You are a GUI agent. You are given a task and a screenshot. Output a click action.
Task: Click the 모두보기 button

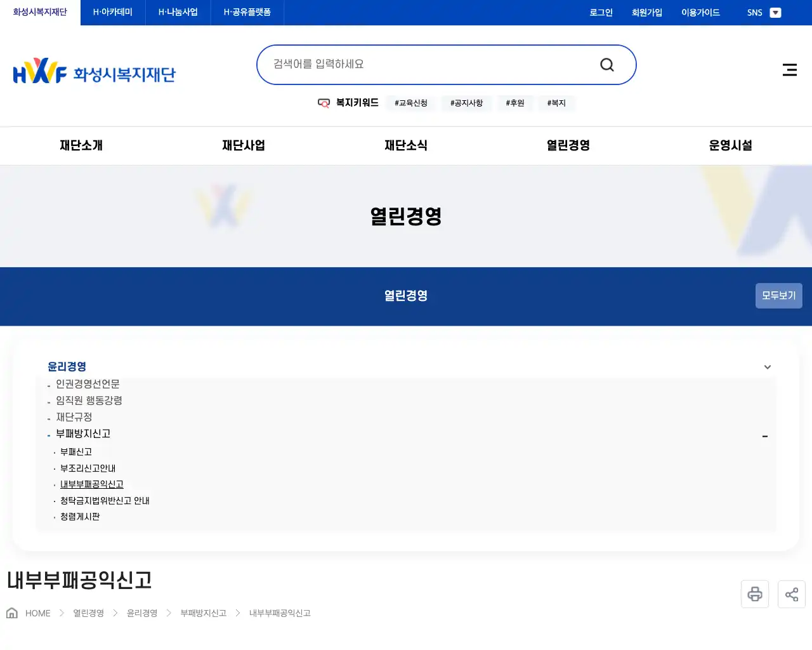click(x=778, y=295)
